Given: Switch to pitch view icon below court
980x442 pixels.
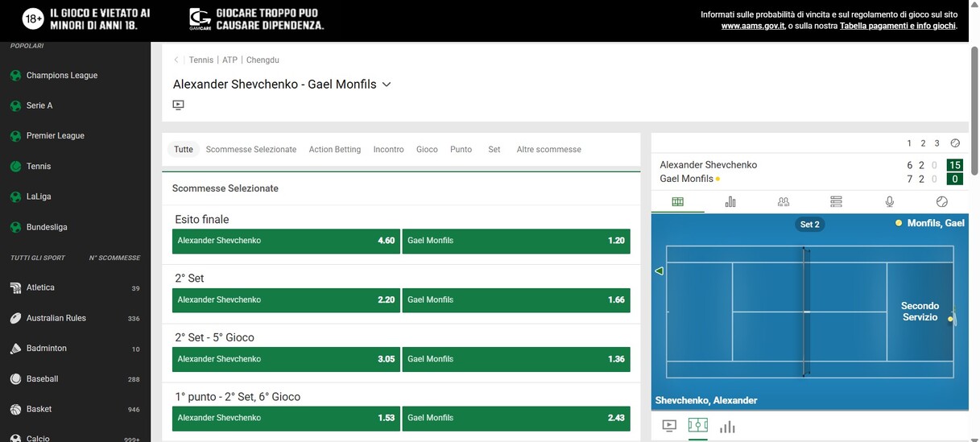Looking at the screenshot, I should coord(697,426).
